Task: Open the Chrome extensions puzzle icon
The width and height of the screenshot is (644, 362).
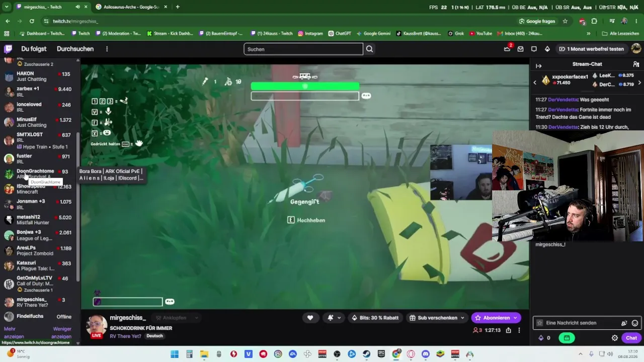Action: pos(594,21)
